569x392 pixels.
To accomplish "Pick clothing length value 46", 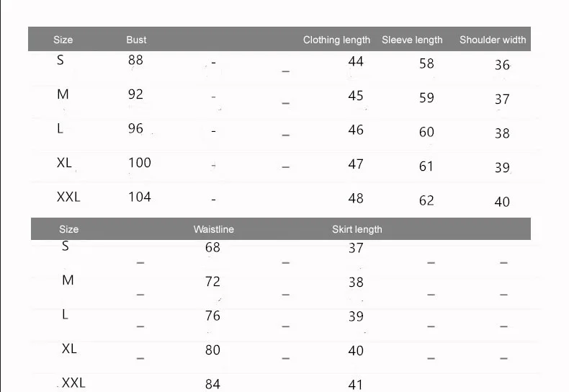I will [x=356, y=130].
